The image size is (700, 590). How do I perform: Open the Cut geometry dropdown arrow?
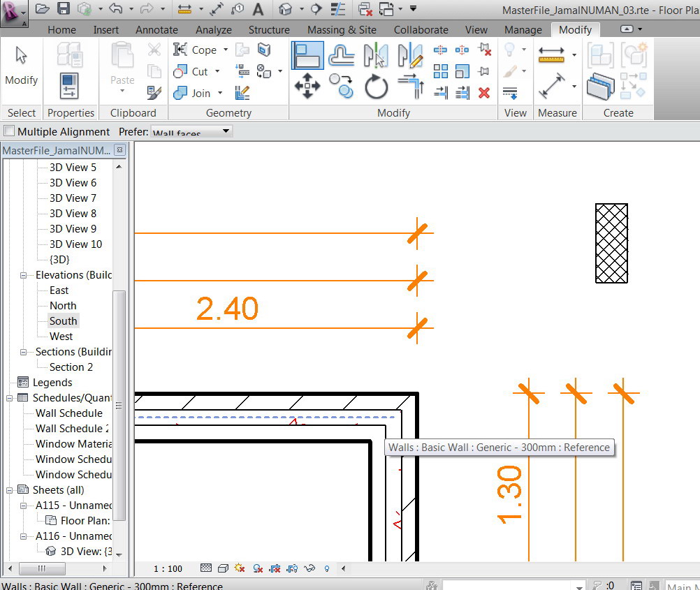point(217,71)
